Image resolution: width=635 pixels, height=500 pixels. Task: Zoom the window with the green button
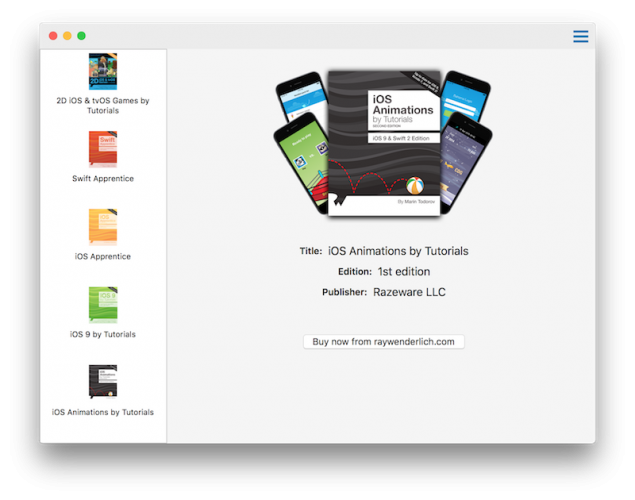tap(81, 36)
